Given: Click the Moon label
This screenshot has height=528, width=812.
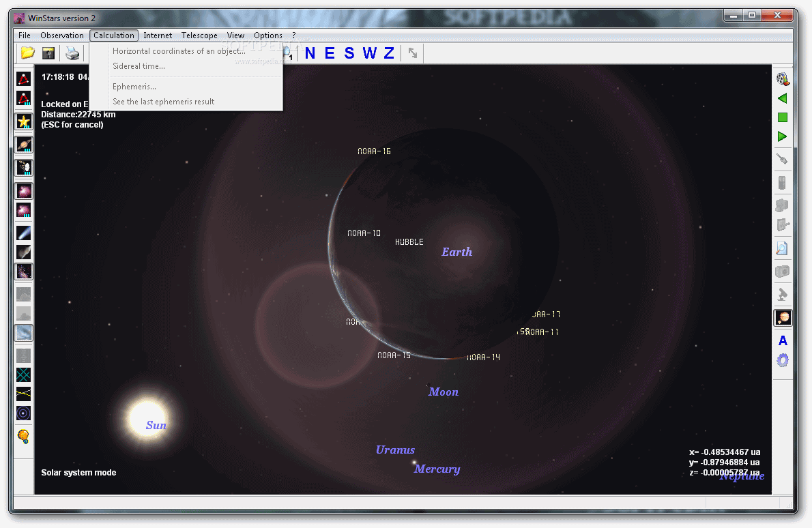Looking at the screenshot, I should tap(444, 392).
